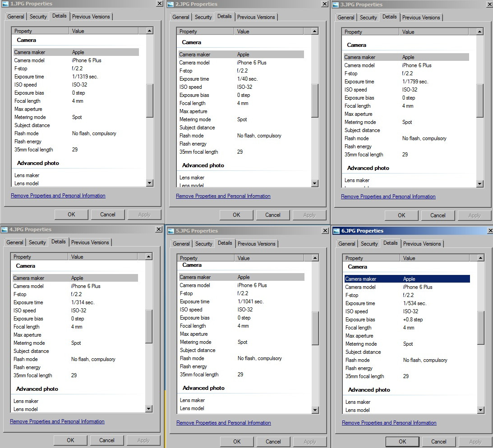Select ISO speed row in 5.JPG Properties
Image resolution: width=493 pixels, height=448 pixels.
tap(241, 310)
